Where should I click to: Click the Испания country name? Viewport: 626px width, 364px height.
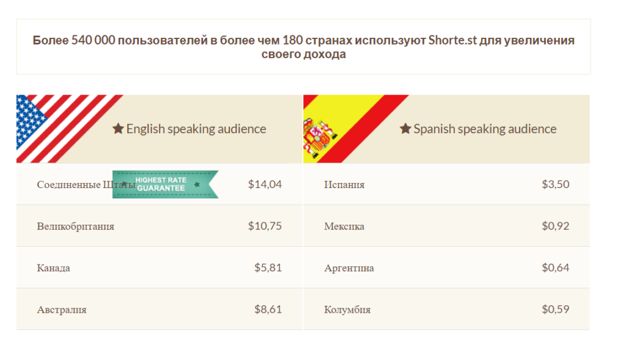pos(344,184)
